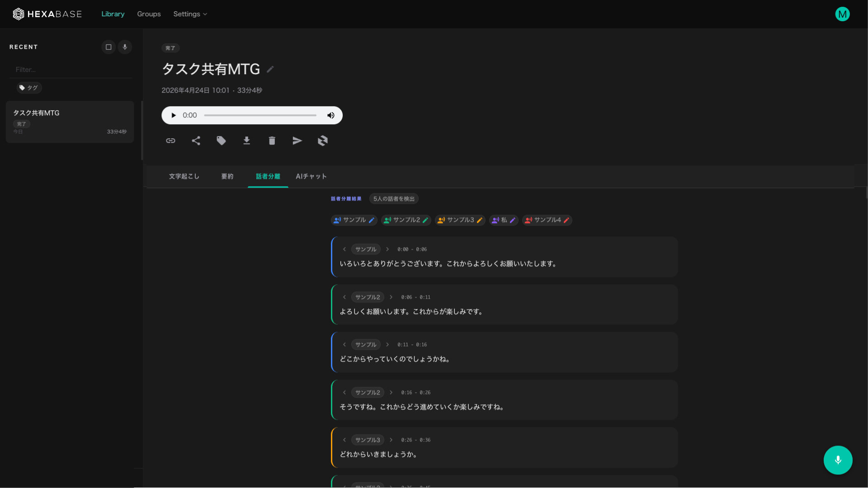Screen dimensions: 868x488
Task: Rename the サンプル2 speaker chip
Action: pos(425,220)
